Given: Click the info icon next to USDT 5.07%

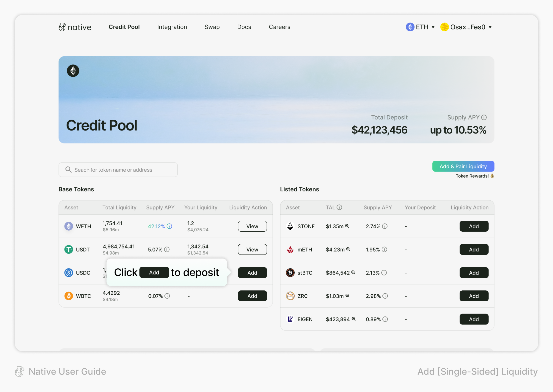Looking at the screenshot, I should coord(167,249).
